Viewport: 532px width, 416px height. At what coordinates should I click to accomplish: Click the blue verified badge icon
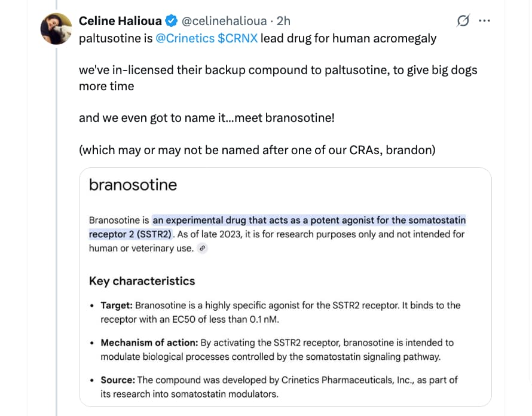(170, 21)
